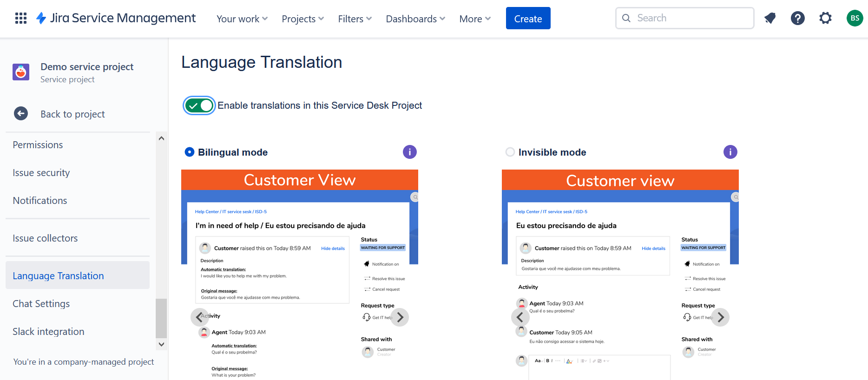This screenshot has width=868, height=380.
Task: Expand the Filters dropdown
Action: pos(355,19)
